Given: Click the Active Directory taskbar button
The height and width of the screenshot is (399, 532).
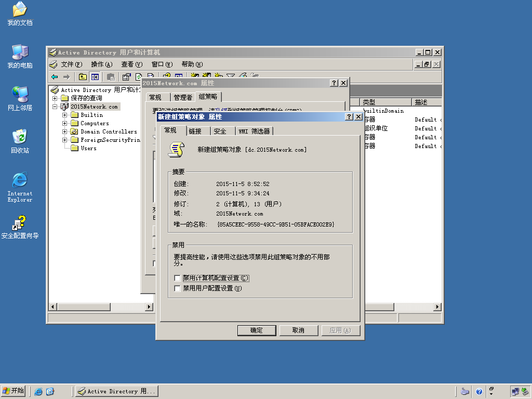Looking at the screenshot, I should pos(117,391).
